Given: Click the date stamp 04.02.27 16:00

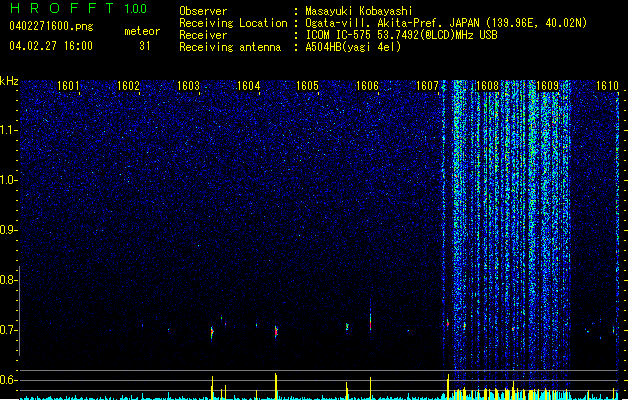Looking at the screenshot, I should (51, 46).
